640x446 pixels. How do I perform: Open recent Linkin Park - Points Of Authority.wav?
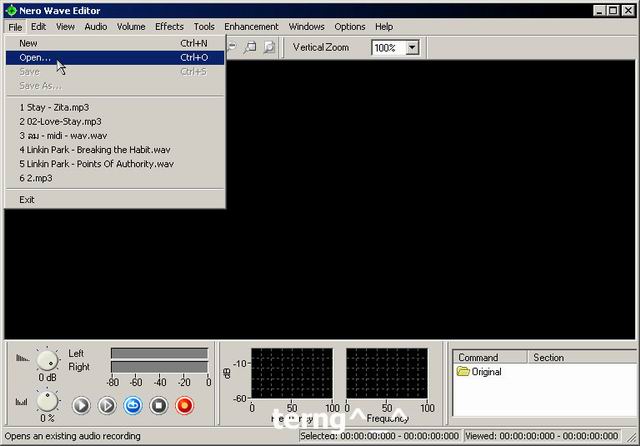click(x=115, y=164)
